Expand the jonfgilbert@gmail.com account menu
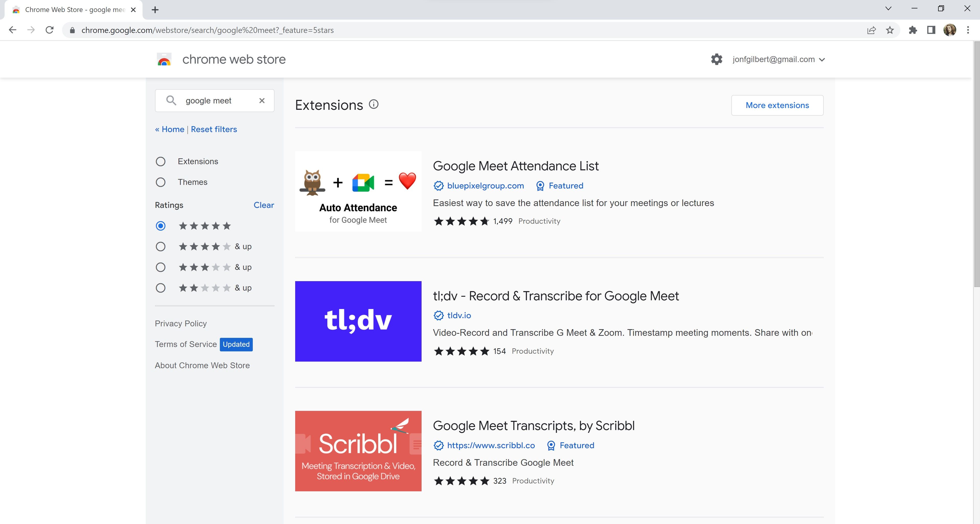The width and height of the screenshot is (980, 524). click(x=778, y=59)
